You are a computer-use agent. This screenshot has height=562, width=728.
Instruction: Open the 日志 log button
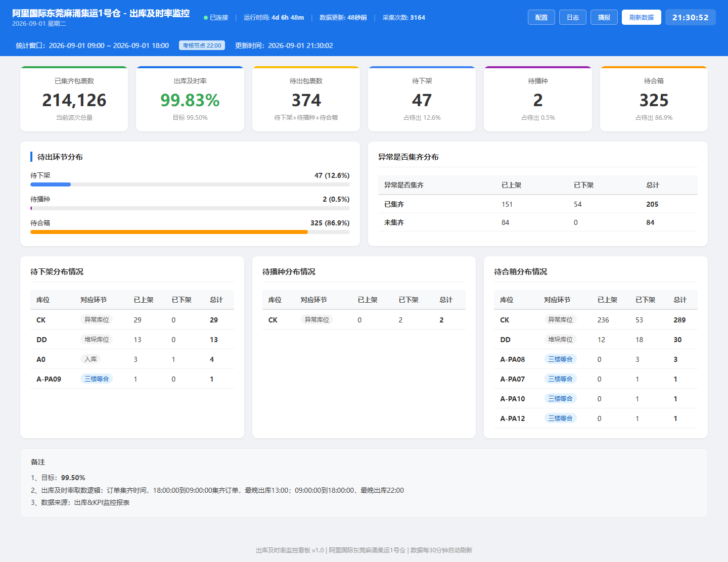[x=573, y=17]
